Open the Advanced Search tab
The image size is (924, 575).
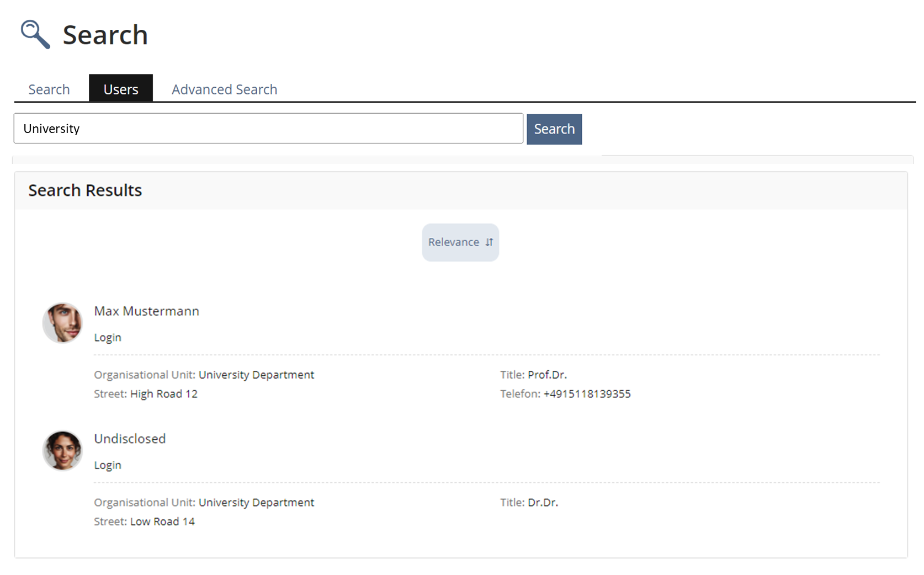(224, 89)
